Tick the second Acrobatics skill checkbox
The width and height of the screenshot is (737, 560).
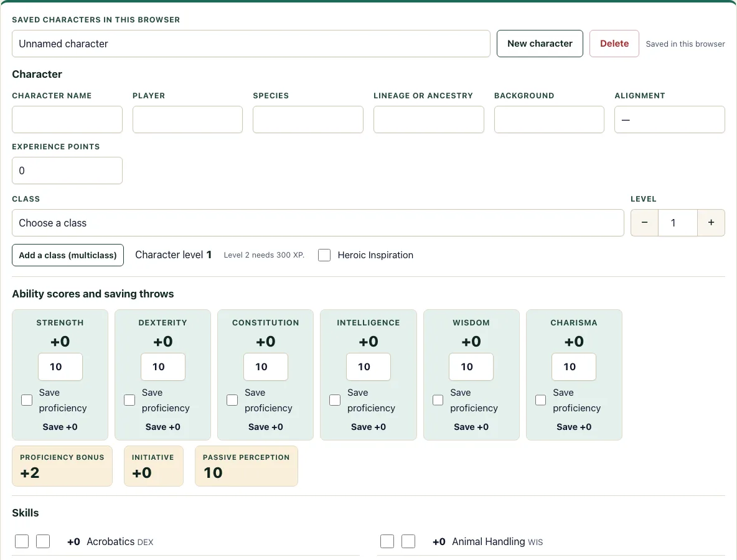(43, 541)
